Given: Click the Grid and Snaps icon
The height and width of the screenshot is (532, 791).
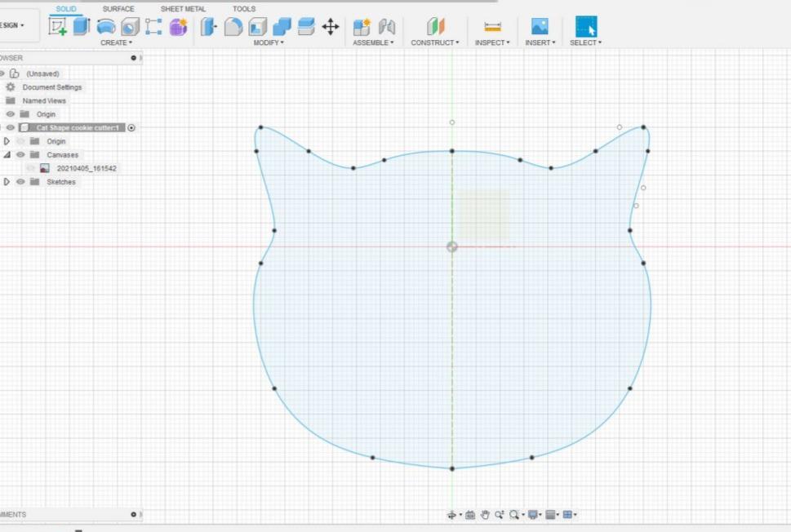Looking at the screenshot, I should [x=550, y=515].
